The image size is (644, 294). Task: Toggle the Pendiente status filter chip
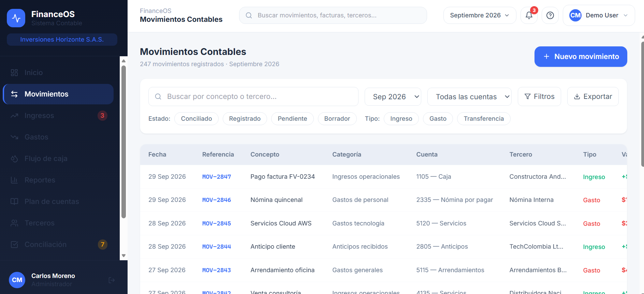pyautogui.click(x=292, y=119)
